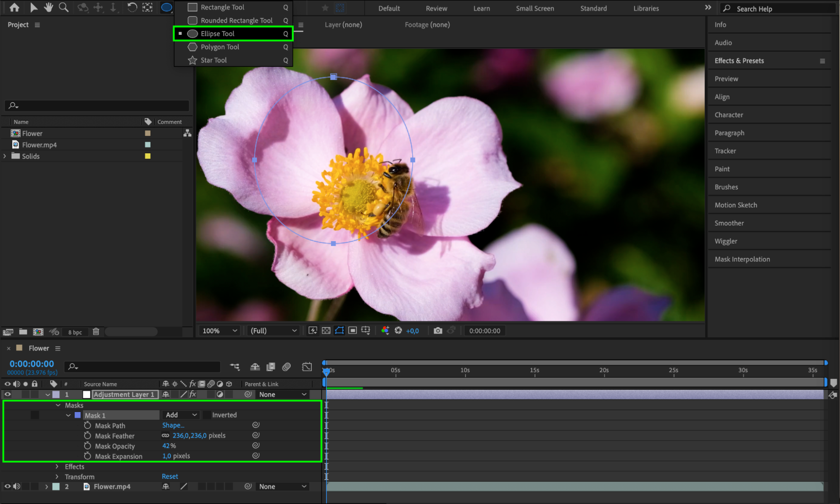Viewport: 840px width, 504px height.
Task: Select the Hand tool in the toolbar
Action: click(49, 7)
